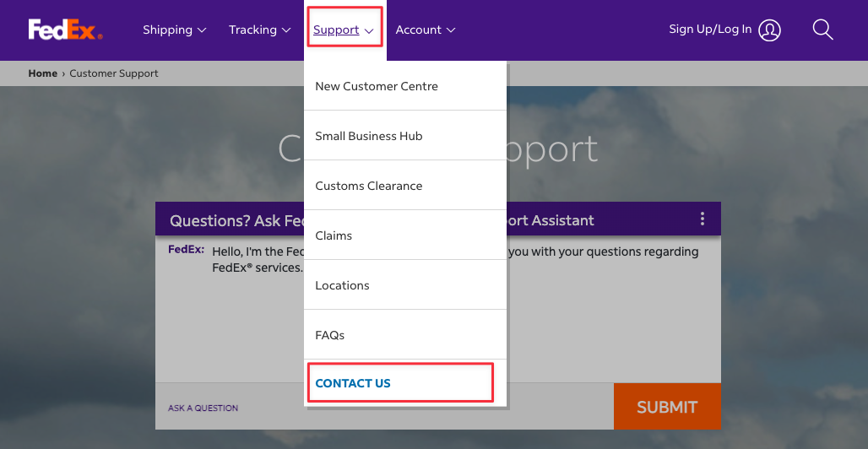Select Claims in Support menu
868x449 pixels.
(x=405, y=235)
